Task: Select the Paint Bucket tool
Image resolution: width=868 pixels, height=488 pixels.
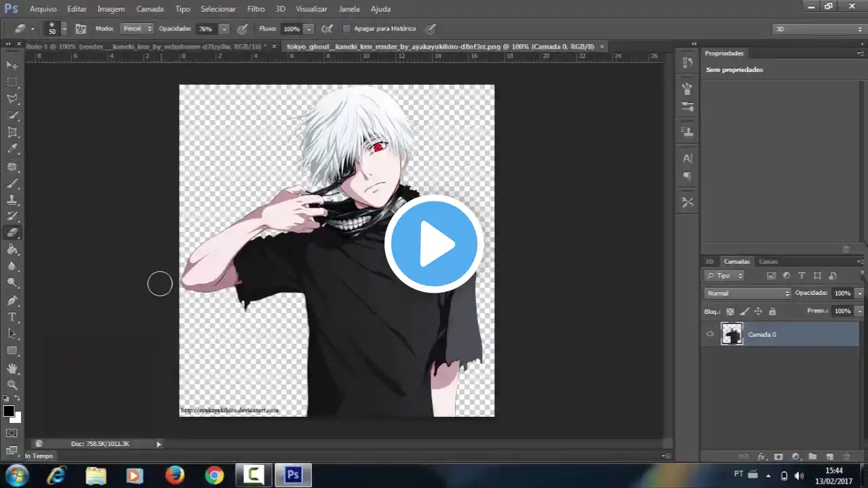Action: pos(12,249)
